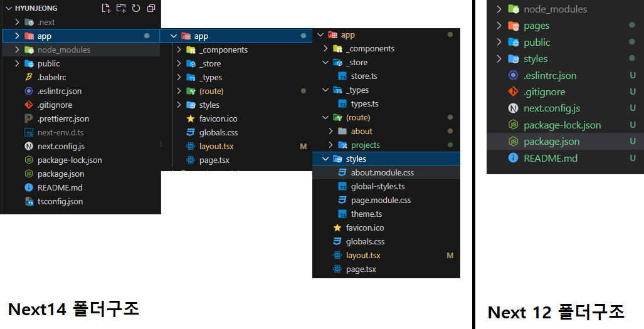Click the info icon of README.md in Next 12 panel

point(514,158)
